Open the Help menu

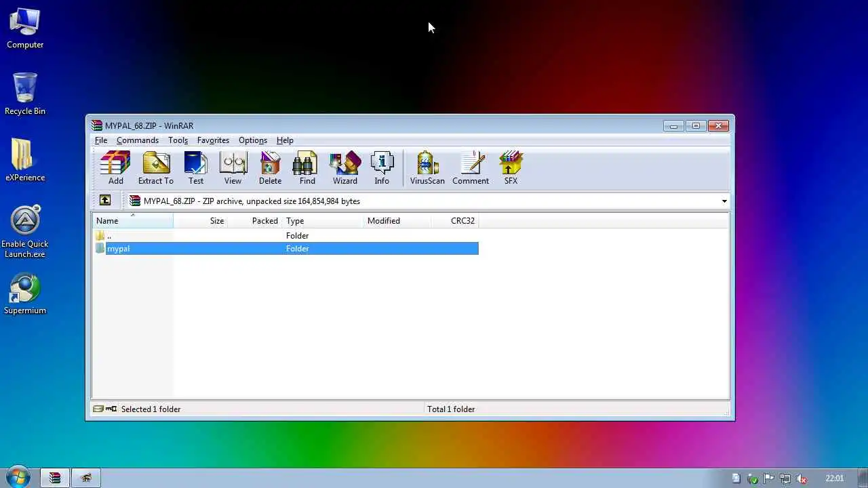click(285, 140)
